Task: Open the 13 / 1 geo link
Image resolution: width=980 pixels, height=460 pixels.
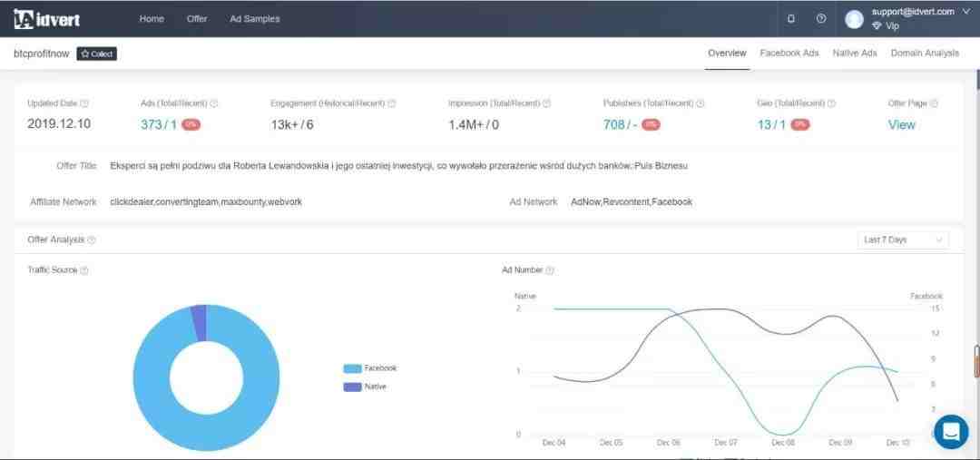Action: 772,124
